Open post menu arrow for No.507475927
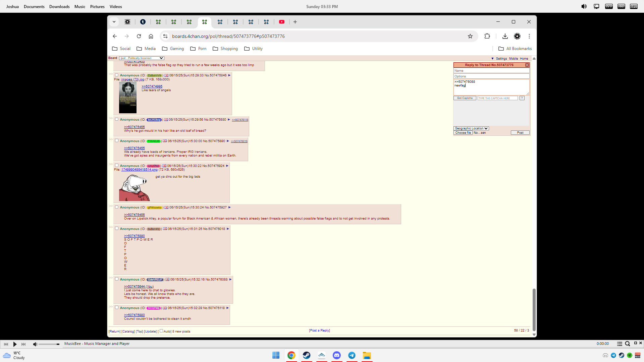The width and height of the screenshot is (644, 362). pos(230,207)
